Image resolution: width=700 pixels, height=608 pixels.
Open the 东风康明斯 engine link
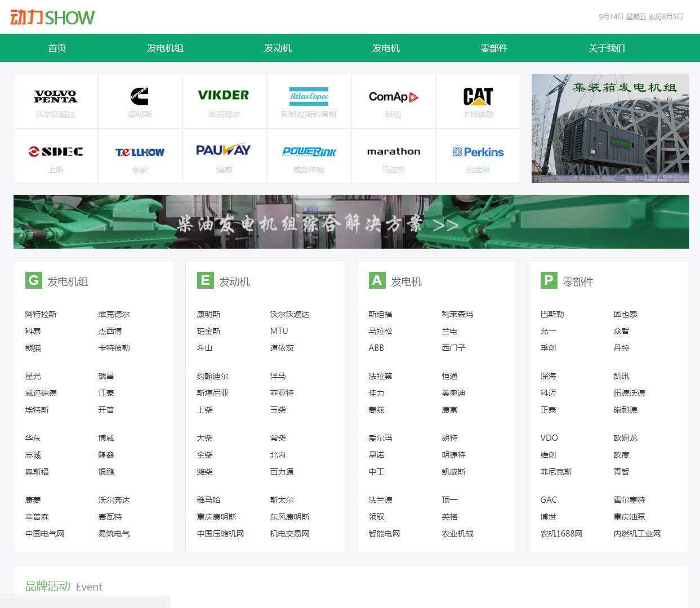pos(290,517)
